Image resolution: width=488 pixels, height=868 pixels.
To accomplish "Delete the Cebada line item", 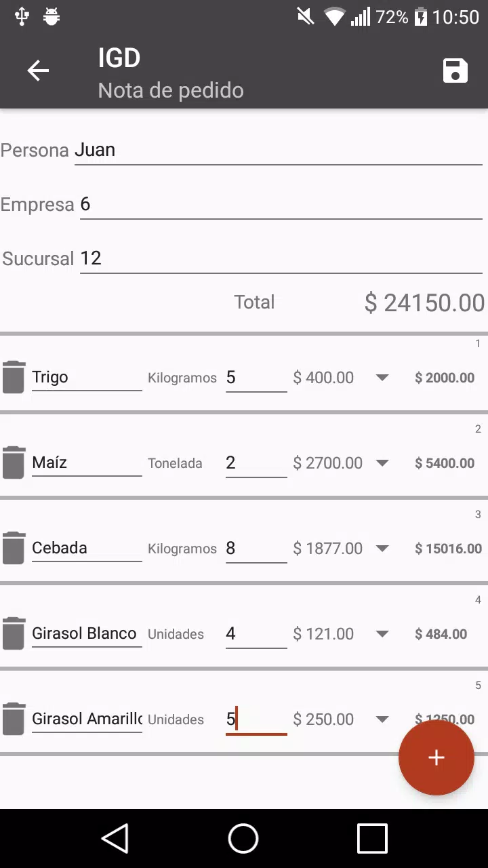I will click(14, 548).
